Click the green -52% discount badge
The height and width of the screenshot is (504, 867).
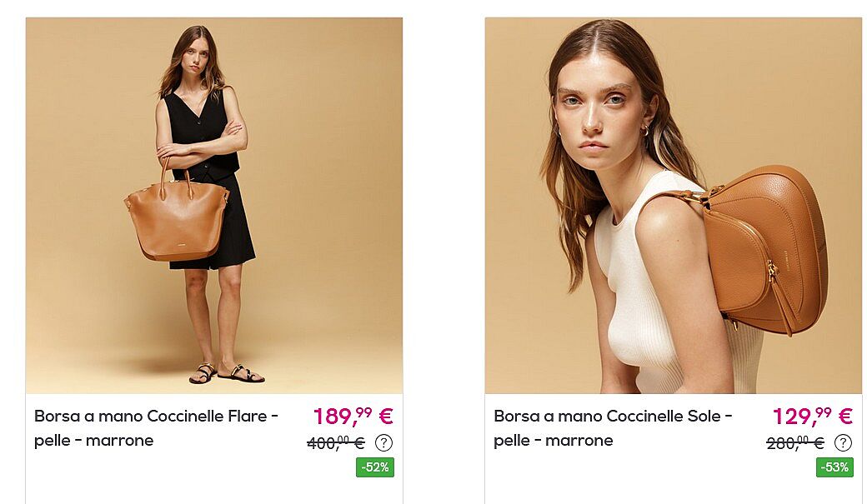(x=375, y=467)
